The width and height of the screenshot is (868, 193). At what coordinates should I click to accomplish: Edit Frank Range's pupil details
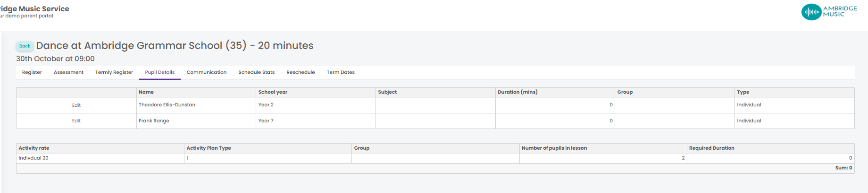[x=76, y=121]
